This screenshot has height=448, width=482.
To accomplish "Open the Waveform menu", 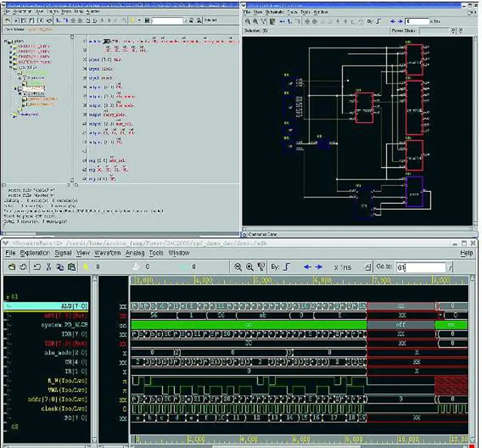I will [x=107, y=253].
